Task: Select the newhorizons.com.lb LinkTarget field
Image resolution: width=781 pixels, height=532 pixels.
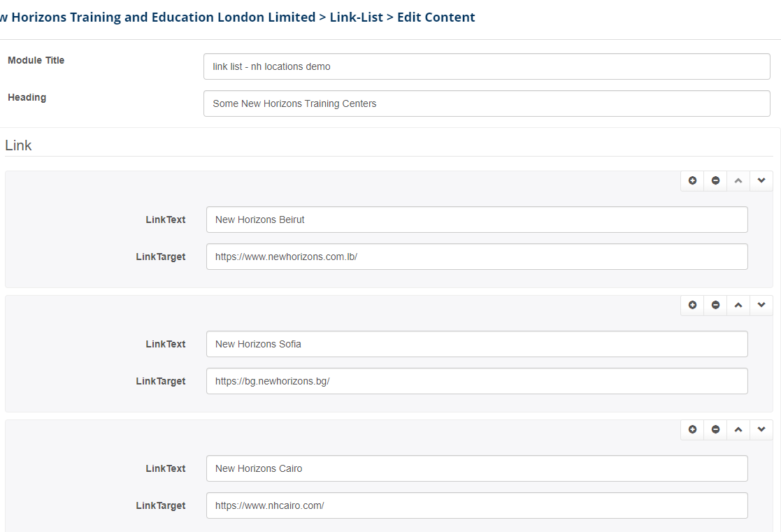Action: click(x=477, y=257)
